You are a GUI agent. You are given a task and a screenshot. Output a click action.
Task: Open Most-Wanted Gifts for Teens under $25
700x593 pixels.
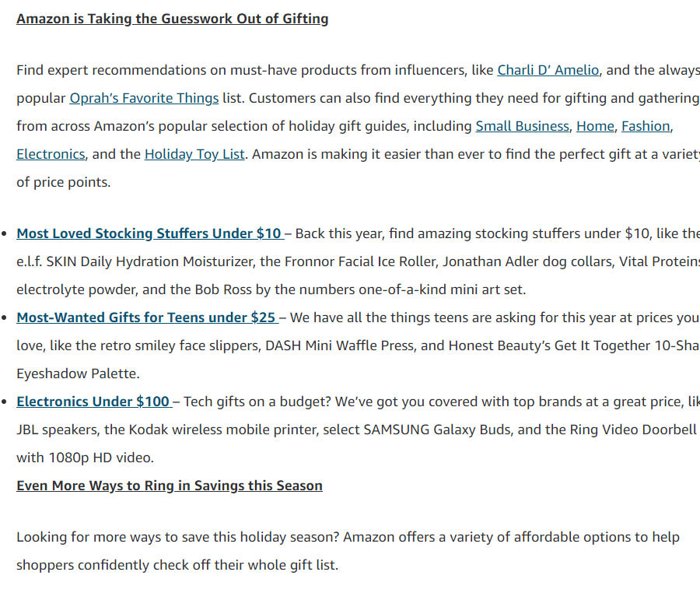pyautogui.click(x=146, y=318)
